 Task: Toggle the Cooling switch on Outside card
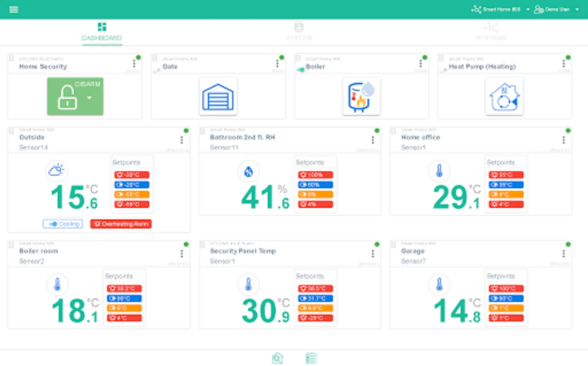(x=63, y=224)
